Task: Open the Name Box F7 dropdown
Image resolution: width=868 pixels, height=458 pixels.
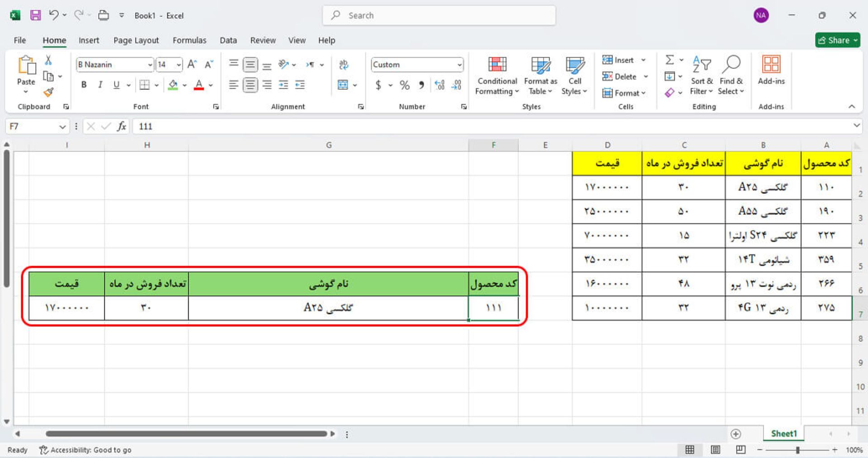Action: tap(62, 126)
